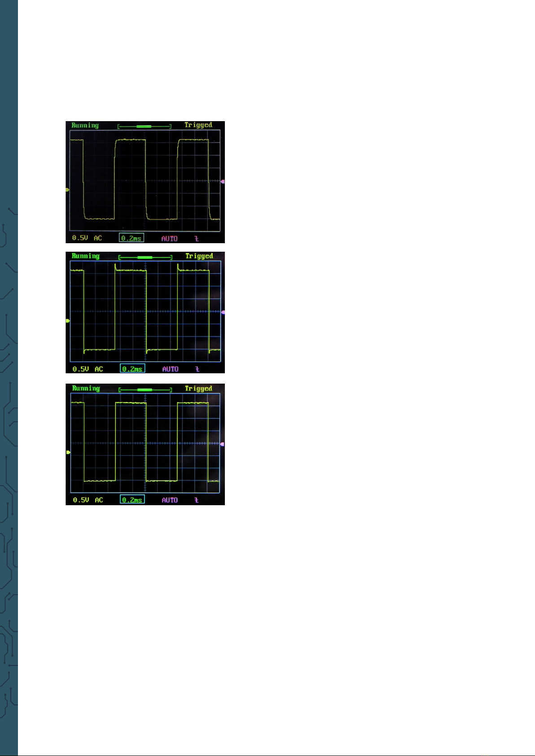This screenshot has height=756, width=535.
Task: Click the 0.5V sensitivity value in the rounded-edge capture
Action: click(80, 238)
